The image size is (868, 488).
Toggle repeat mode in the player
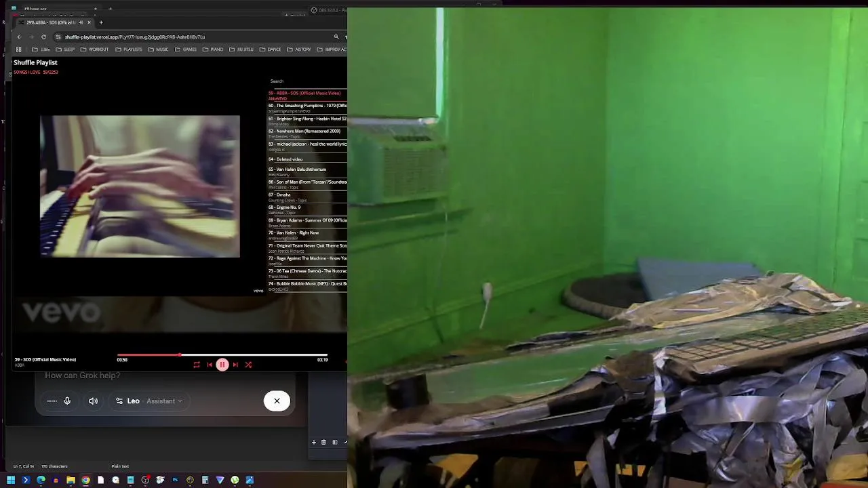pos(197,365)
